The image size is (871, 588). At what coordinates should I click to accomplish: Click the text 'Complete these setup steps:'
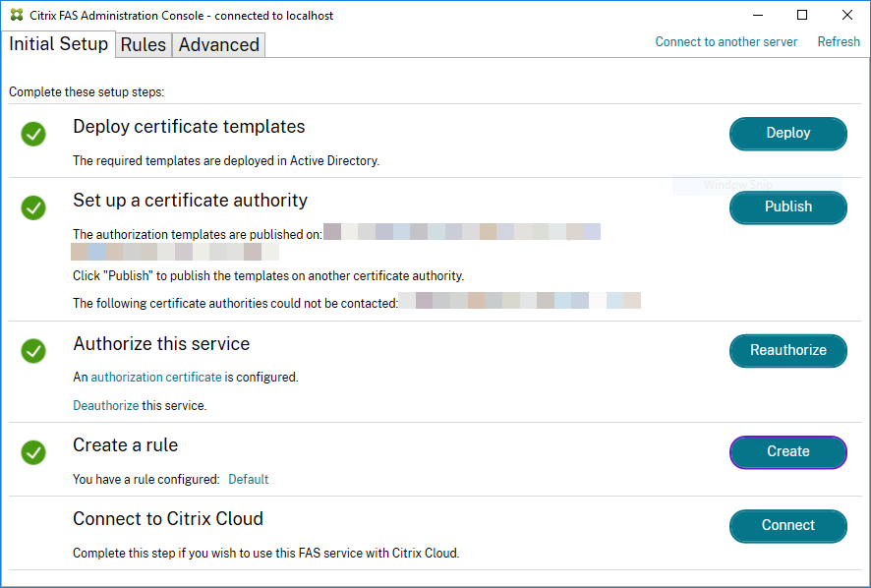(x=87, y=92)
